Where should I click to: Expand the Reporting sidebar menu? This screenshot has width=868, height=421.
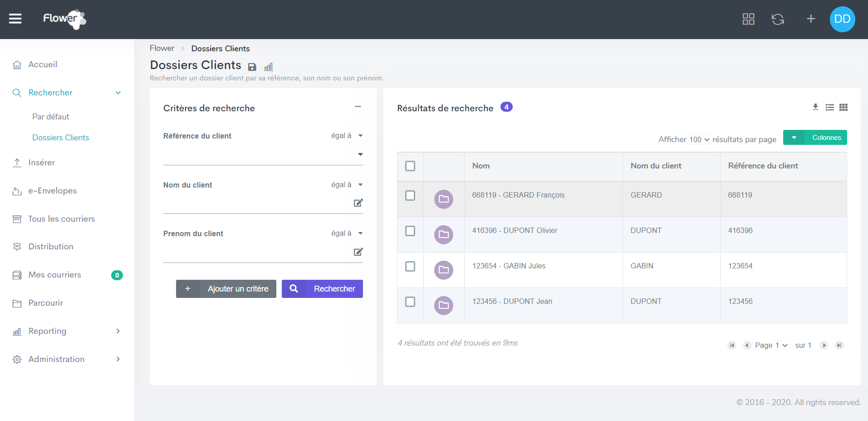pos(66,331)
